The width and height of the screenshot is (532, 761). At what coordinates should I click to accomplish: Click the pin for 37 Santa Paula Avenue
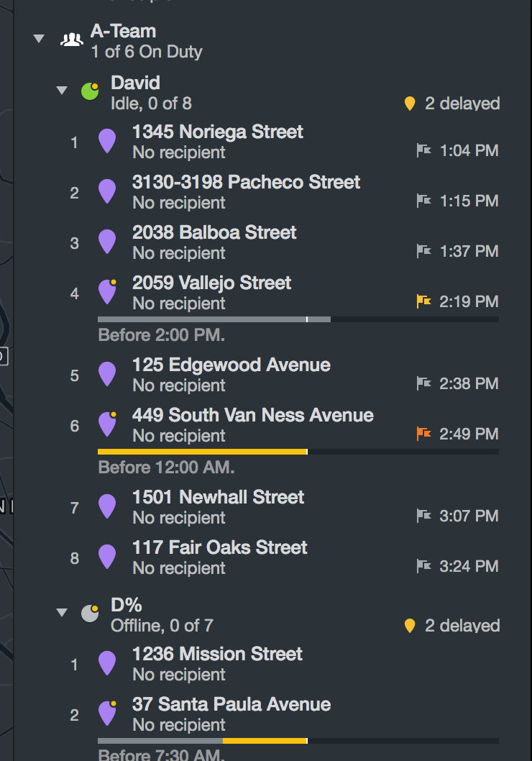click(107, 714)
